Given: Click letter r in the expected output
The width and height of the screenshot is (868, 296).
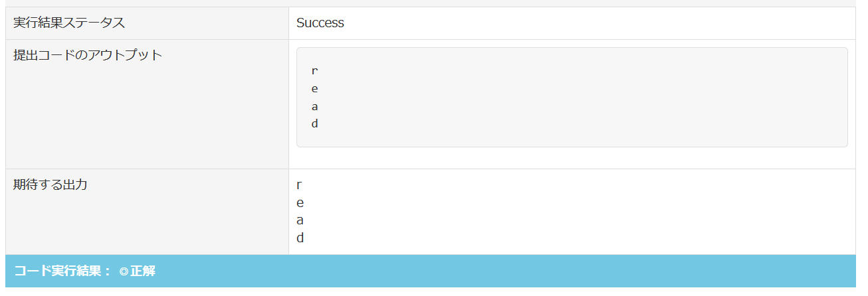Looking at the screenshot, I should (300, 185).
